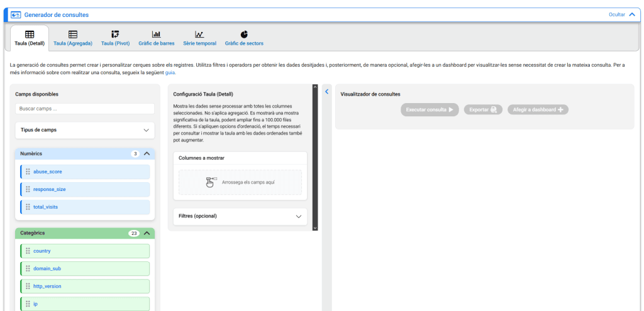This screenshot has height=311, width=644.
Task: Focus the Buscar camps search field
Action: click(x=85, y=109)
